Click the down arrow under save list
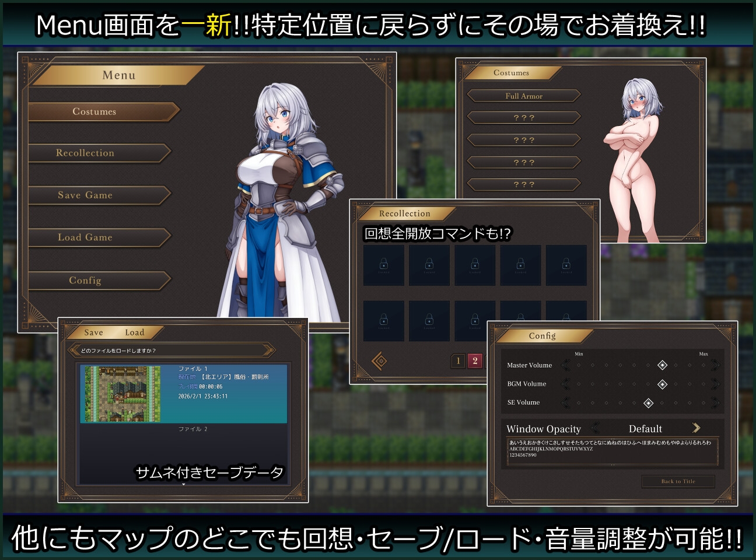Viewport: 756px width, 560px height. click(x=183, y=484)
